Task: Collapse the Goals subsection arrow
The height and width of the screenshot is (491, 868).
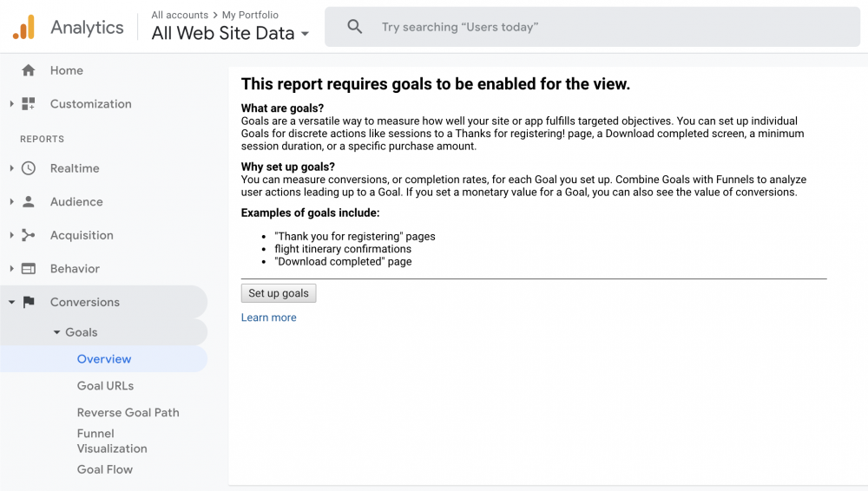Action: (56, 332)
